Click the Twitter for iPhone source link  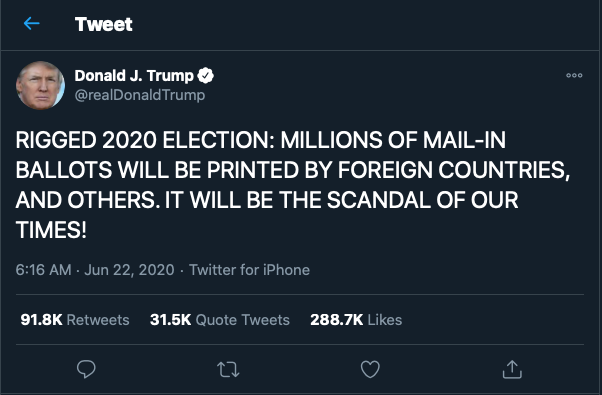click(x=249, y=270)
